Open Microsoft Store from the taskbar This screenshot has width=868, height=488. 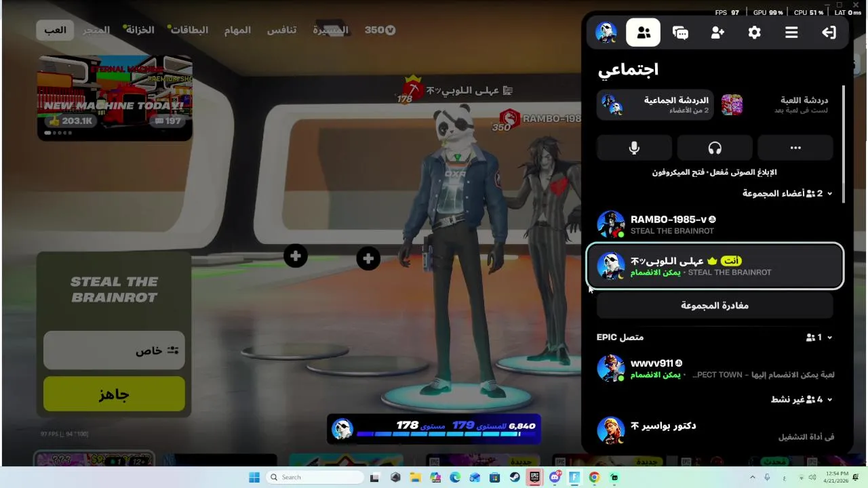[495, 477]
